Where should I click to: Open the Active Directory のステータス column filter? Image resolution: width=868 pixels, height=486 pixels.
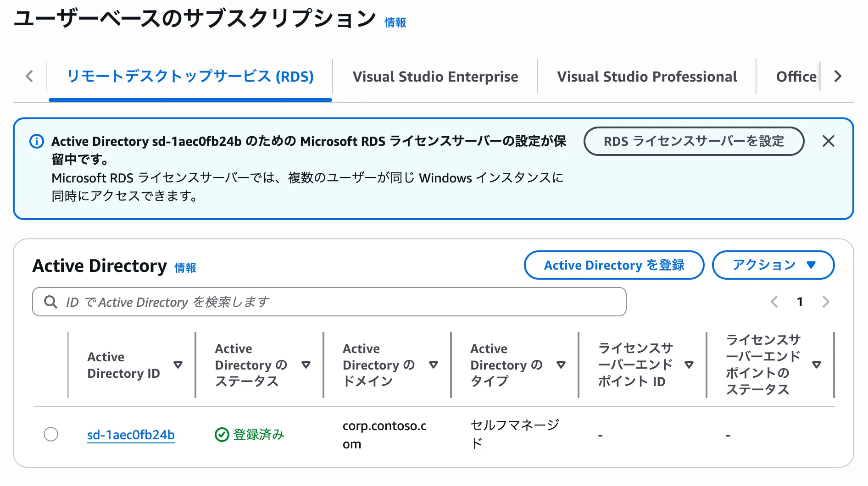pyautogui.click(x=306, y=364)
